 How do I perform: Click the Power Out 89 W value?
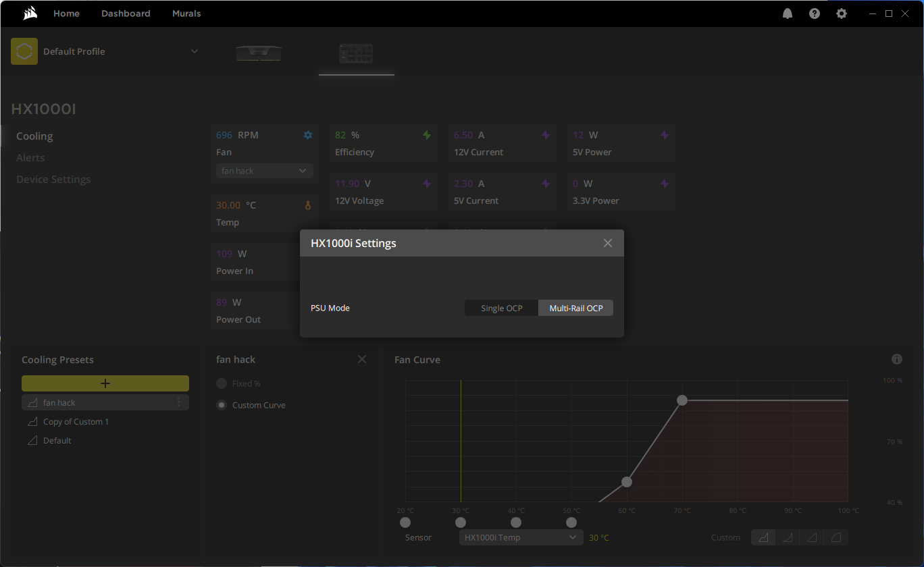228,302
